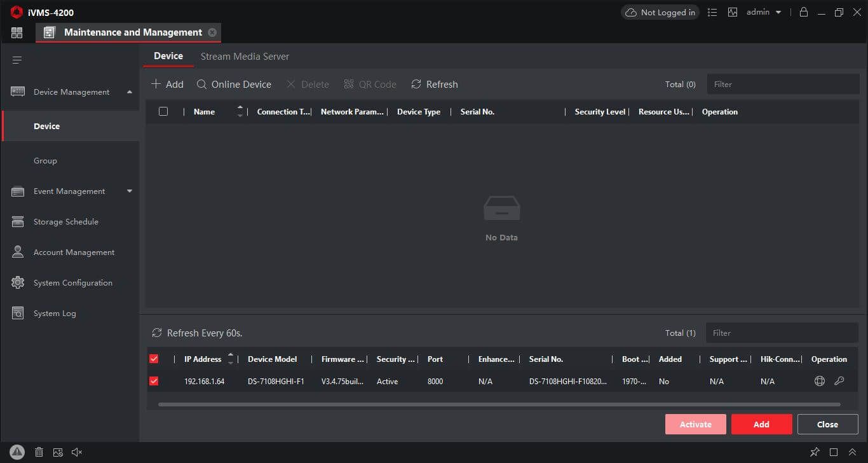868x463 pixels.
Task: Click the Add device toolbar button
Action: [167, 85]
